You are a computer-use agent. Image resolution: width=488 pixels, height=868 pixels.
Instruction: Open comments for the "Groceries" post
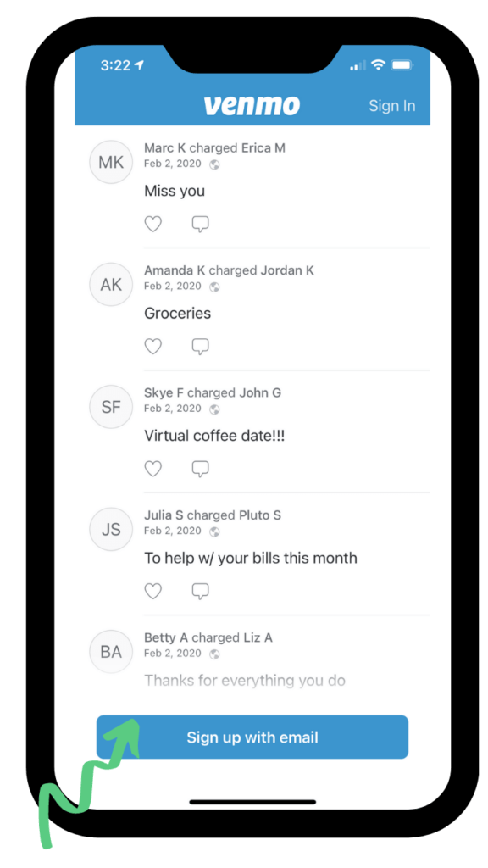point(200,347)
